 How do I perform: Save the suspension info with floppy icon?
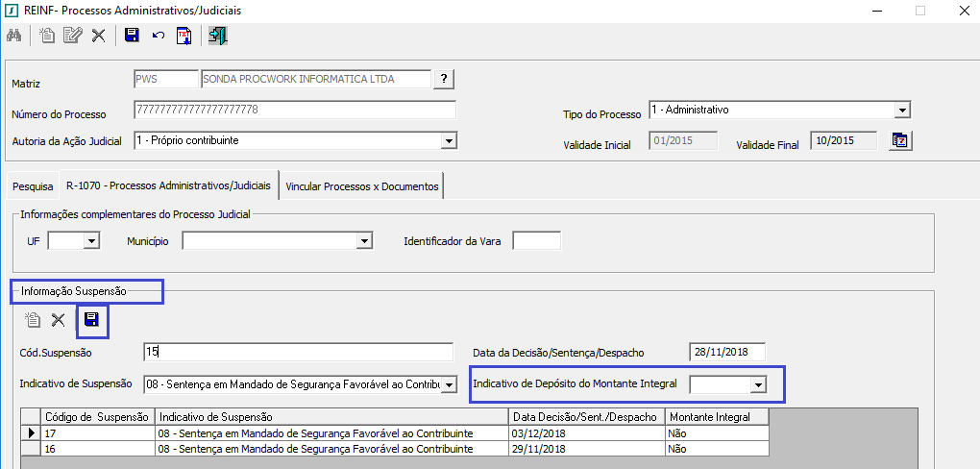pos(92,320)
